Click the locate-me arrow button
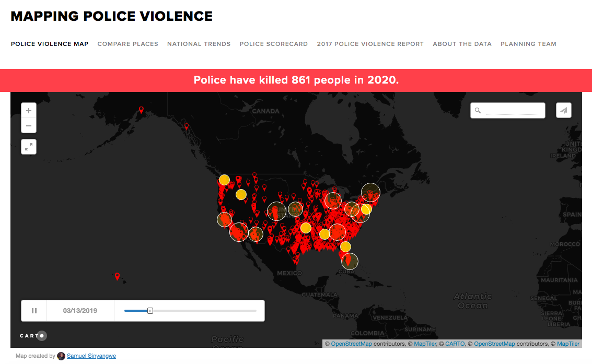 pos(563,110)
